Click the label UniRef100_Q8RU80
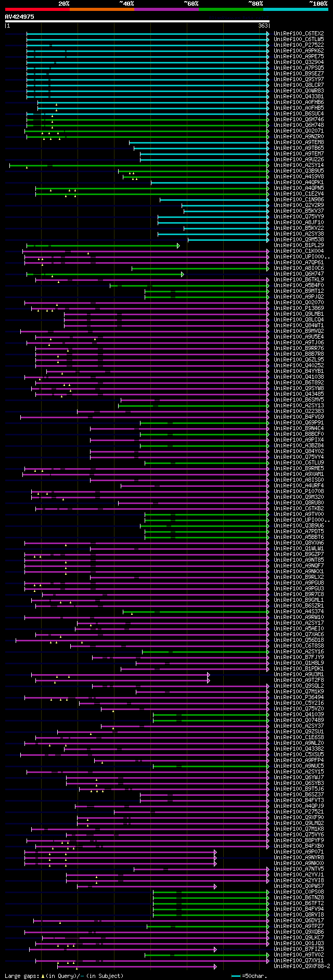This screenshot has width=333, height=980. point(299,502)
